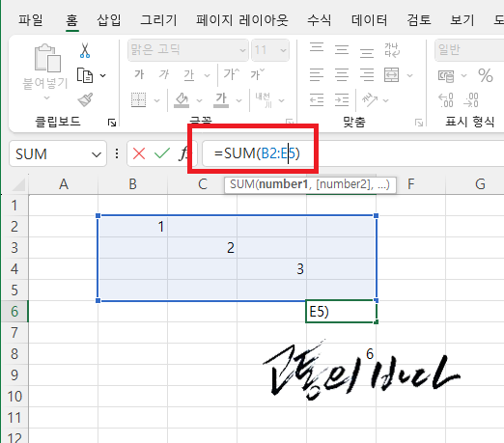Open the font name dropdown (맑은 고딕)

point(242,50)
